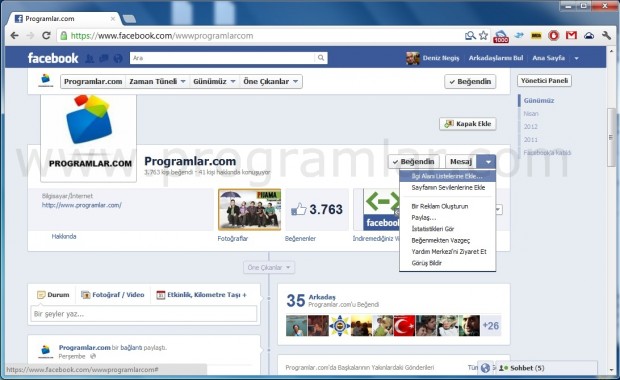This screenshot has width=620, height=380.
Task: Click the red 1000 counter extension icon
Action: click(x=501, y=36)
